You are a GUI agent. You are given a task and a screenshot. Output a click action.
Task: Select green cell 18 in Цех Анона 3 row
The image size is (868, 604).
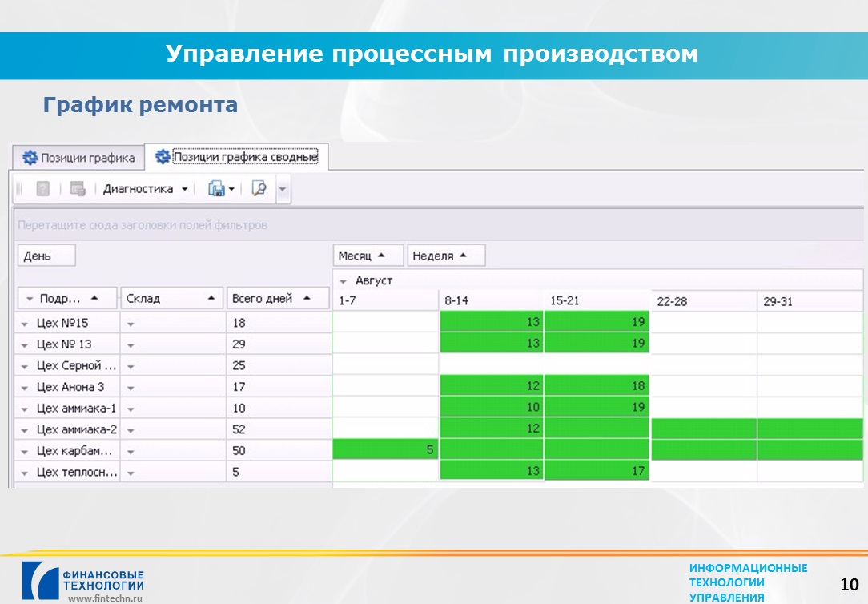pos(597,385)
